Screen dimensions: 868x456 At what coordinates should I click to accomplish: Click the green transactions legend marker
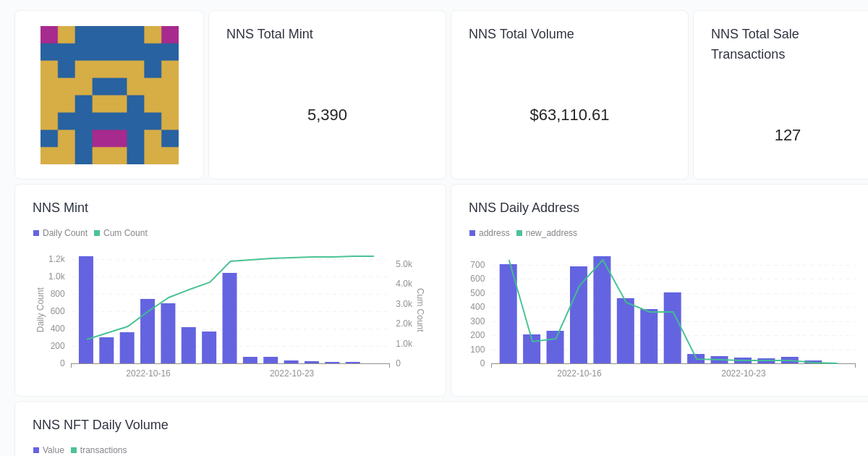point(73,449)
